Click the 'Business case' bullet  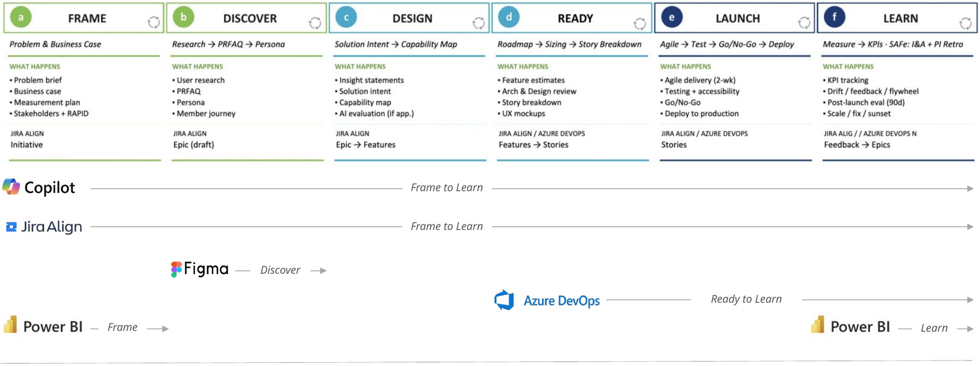click(x=35, y=91)
